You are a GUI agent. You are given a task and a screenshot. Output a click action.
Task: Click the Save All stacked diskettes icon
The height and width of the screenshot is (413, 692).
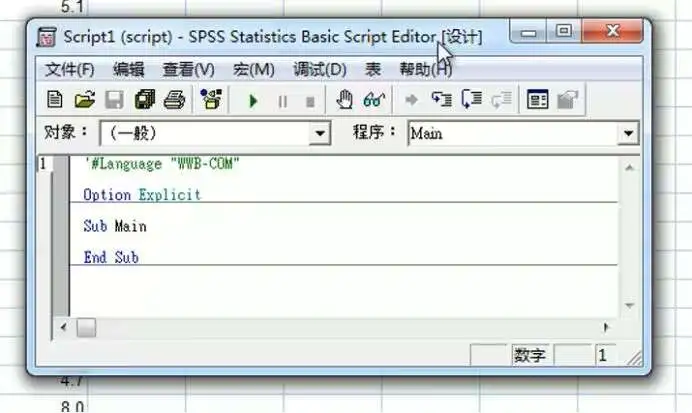(145, 100)
